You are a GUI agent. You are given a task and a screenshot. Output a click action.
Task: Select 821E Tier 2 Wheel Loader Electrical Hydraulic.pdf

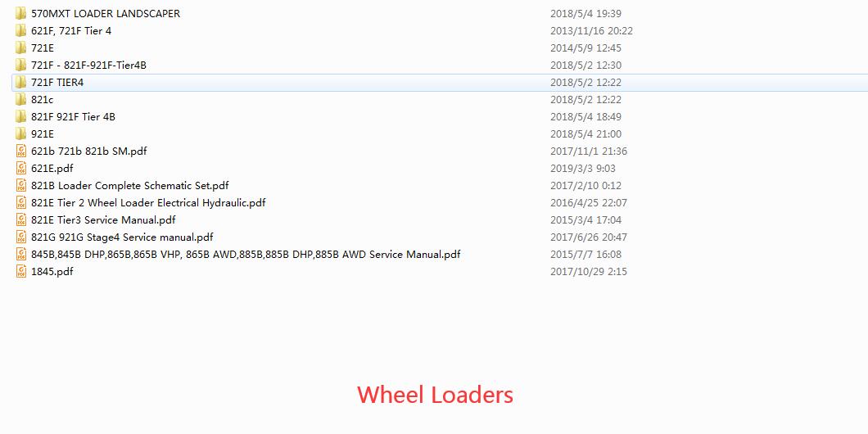[148, 202]
